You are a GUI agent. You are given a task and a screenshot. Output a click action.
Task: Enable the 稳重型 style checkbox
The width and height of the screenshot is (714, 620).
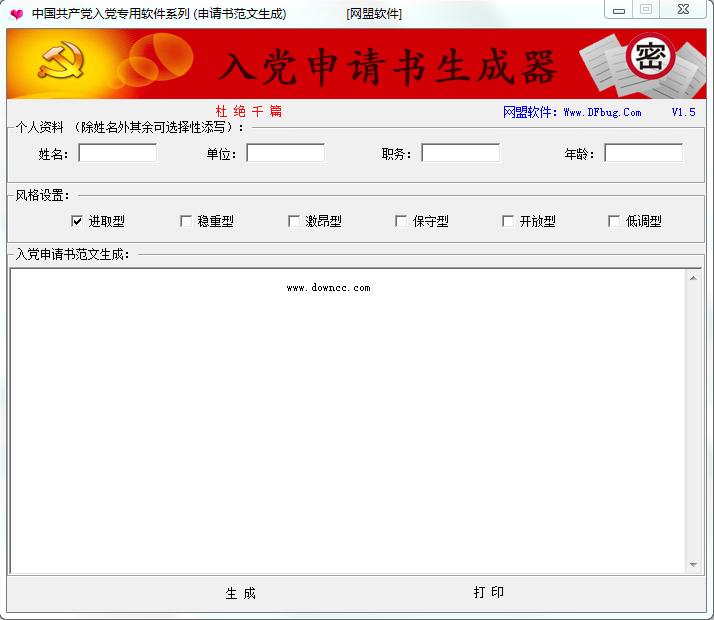pyautogui.click(x=186, y=221)
